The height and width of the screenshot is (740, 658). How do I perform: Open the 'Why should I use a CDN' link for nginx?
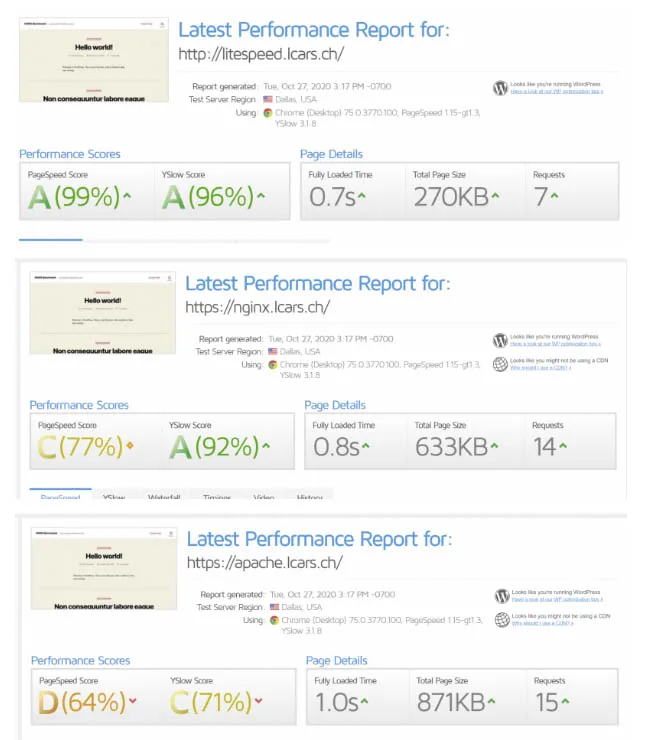[540, 368]
